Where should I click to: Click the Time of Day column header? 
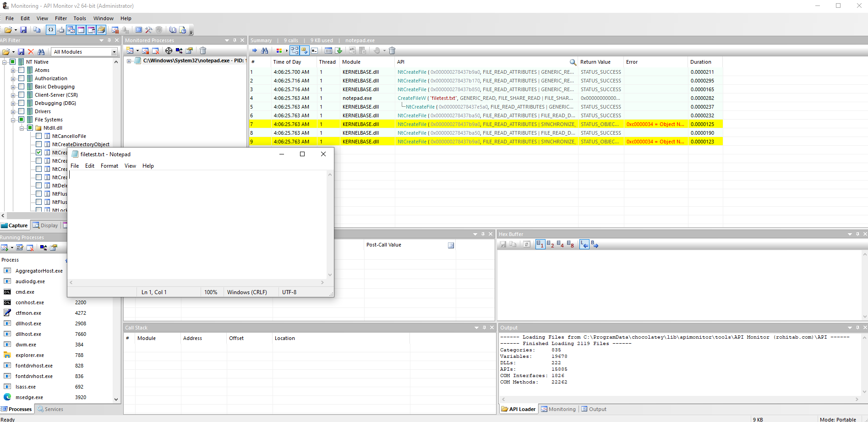tap(294, 62)
